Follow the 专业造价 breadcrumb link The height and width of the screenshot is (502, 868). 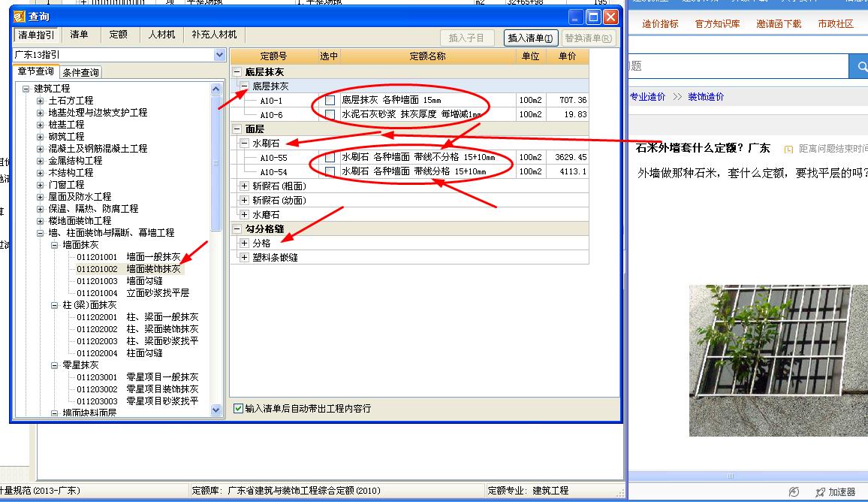point(648,97)
